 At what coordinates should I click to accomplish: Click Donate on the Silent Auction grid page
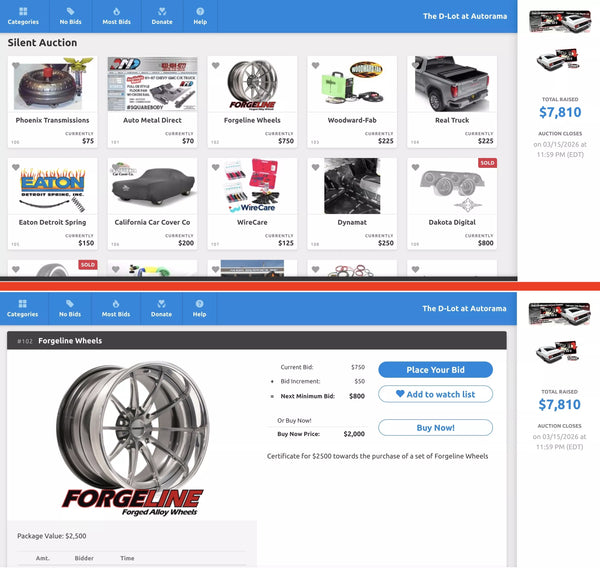click(162, 16)
